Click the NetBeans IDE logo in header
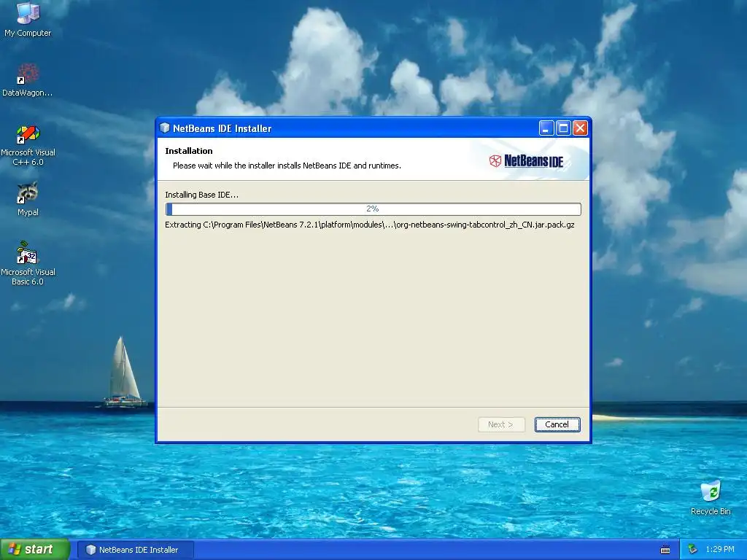This screenshot has width=747, height=560. (x=526, y=161)
